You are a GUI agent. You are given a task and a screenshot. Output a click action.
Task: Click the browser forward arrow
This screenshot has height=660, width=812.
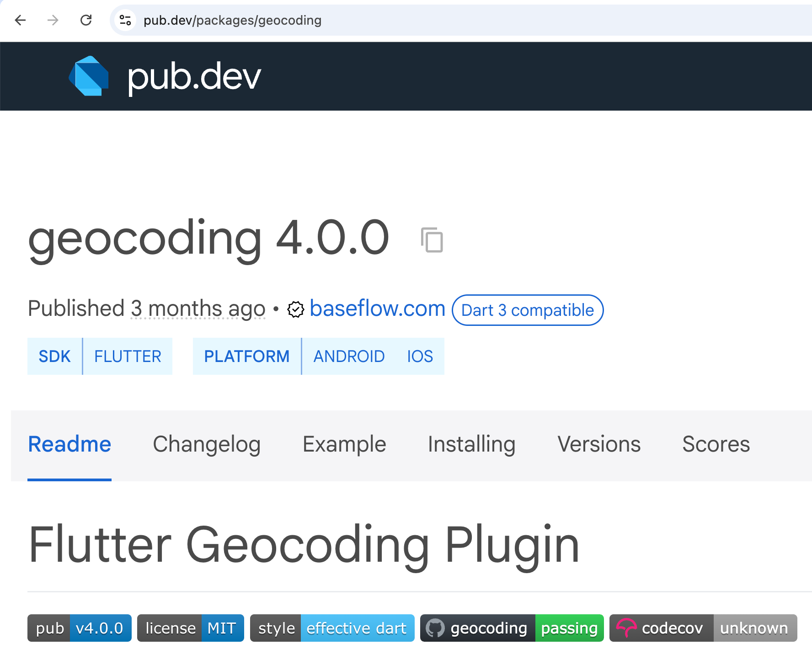(53, 20)
